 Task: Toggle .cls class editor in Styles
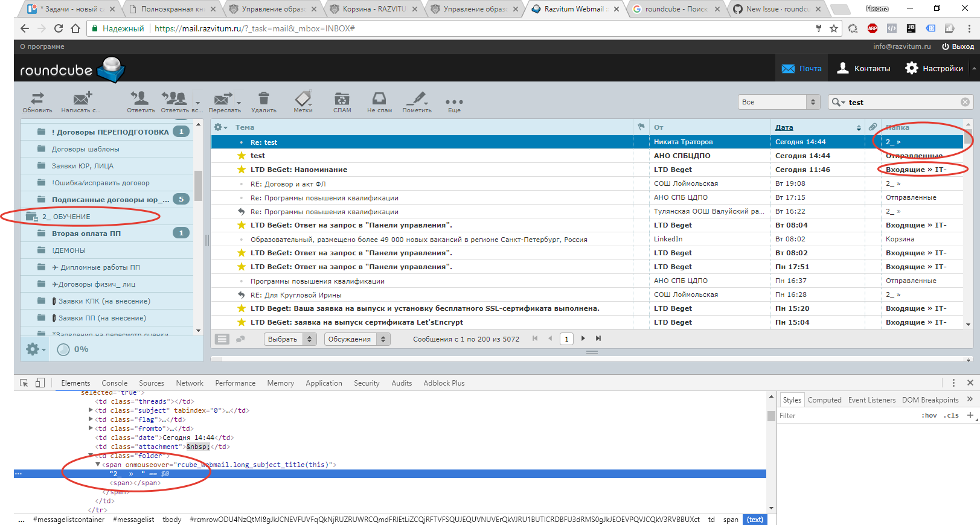pos(952,415)
